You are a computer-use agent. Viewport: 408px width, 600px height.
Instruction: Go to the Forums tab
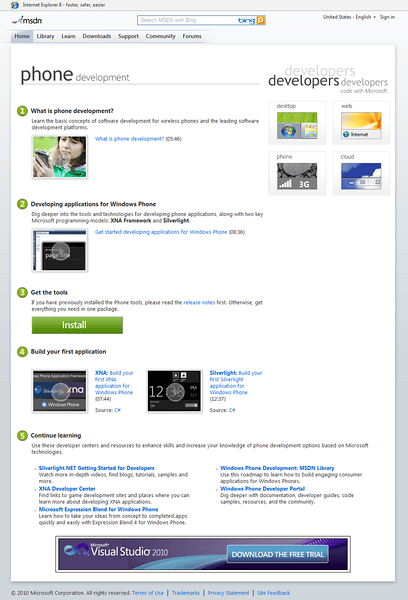(192, 36)
